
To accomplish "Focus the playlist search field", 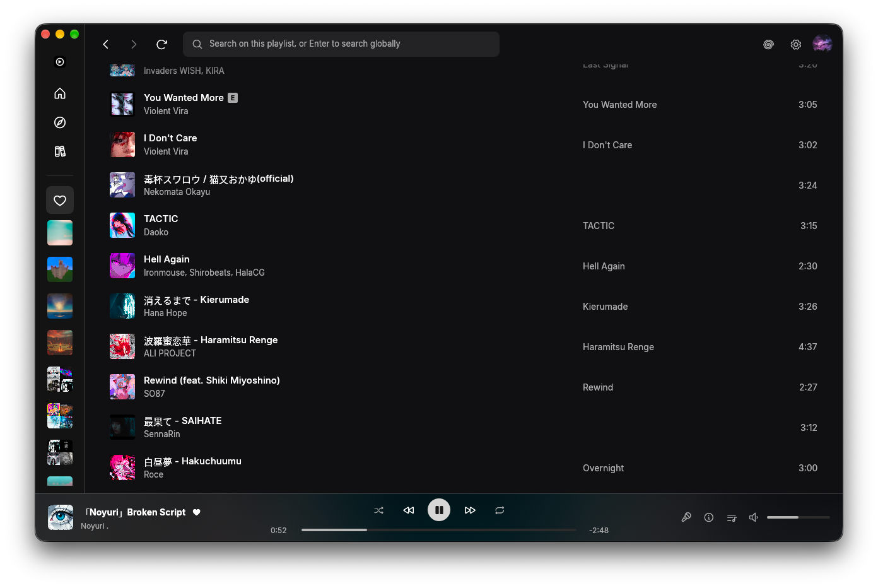I will click(x=341, y=44).
